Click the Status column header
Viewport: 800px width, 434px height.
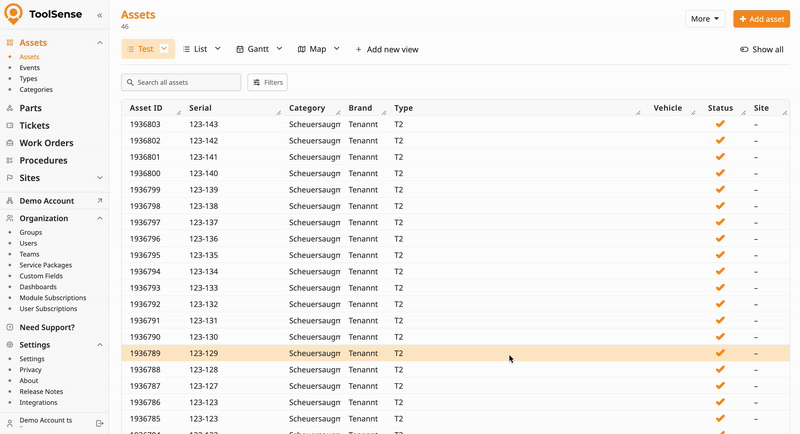pos(720,108)
